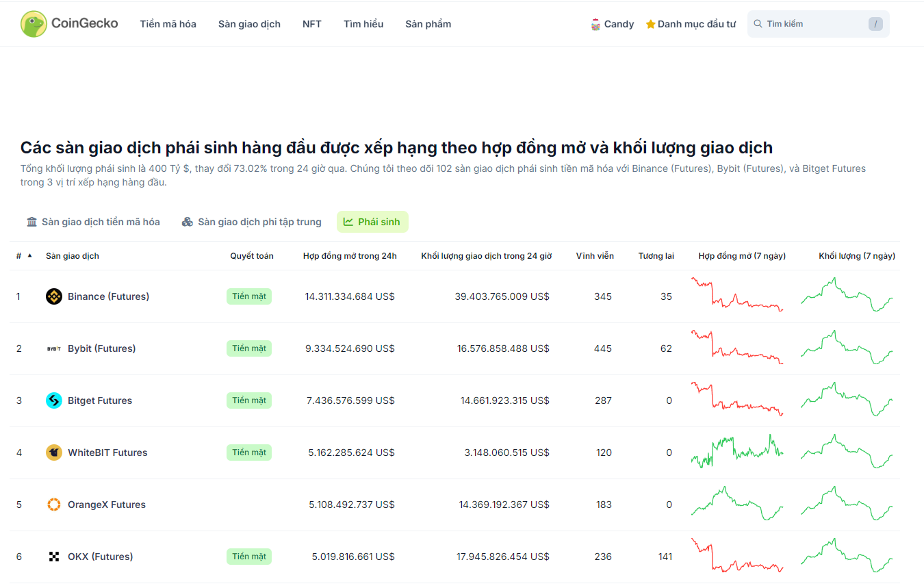Click the CoinGecko gecko logo icon

pos(32,23)
